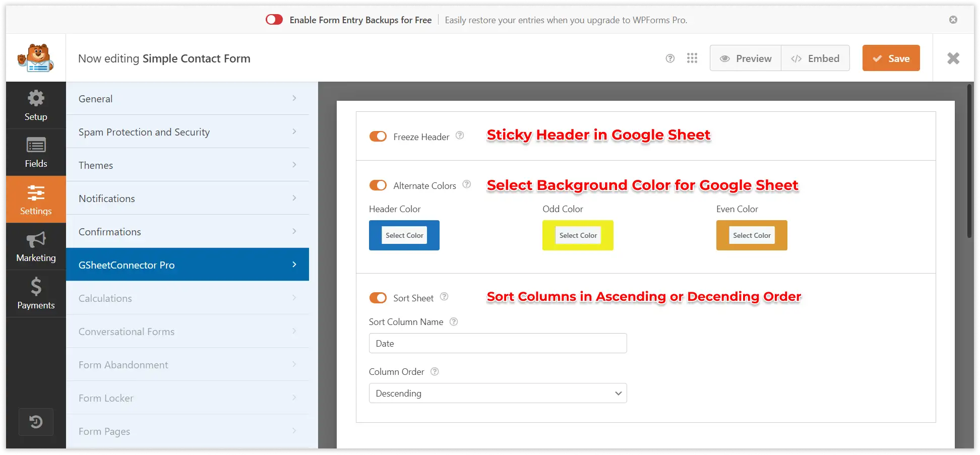
Task: Click the grid apps icon near Preview
Action: 692,58
